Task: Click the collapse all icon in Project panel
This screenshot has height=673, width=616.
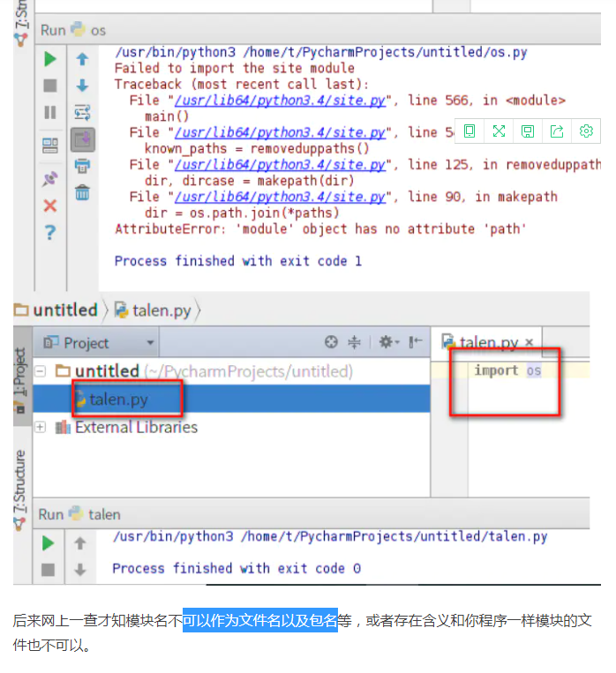Action: click(354, 342)
